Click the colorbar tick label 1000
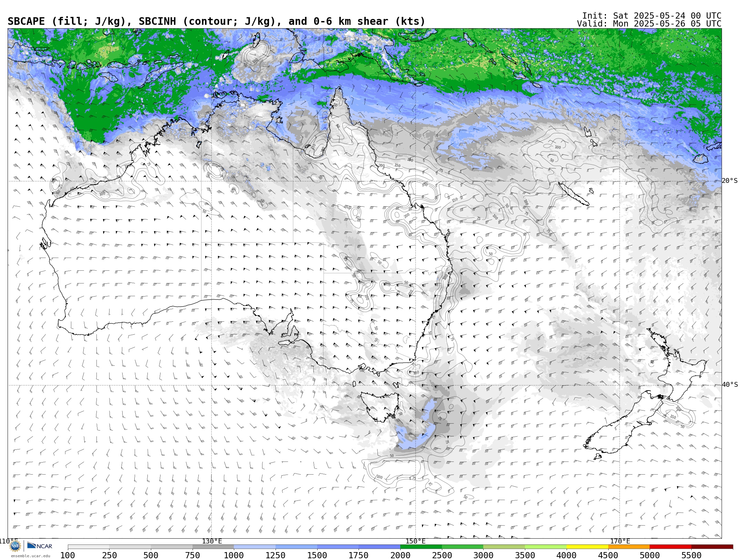 234,556
